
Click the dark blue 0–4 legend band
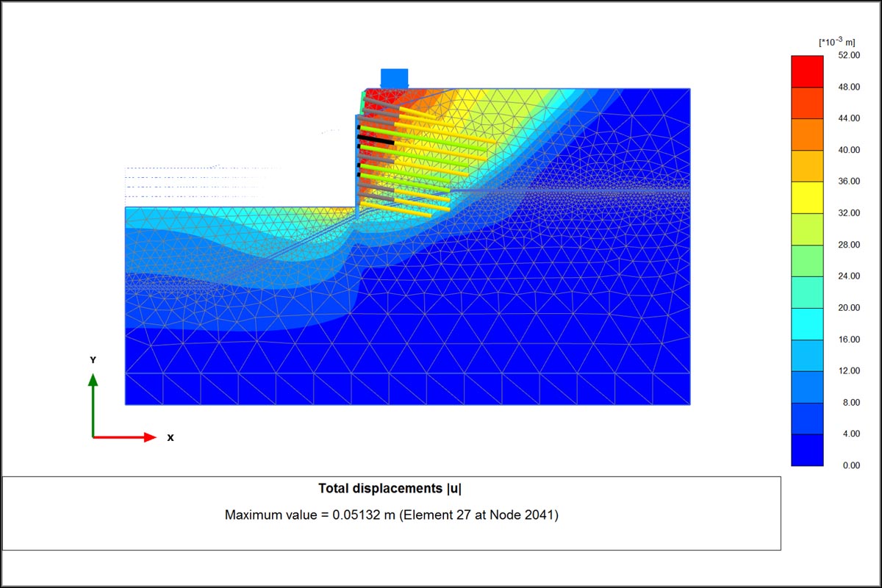(807, 449)
